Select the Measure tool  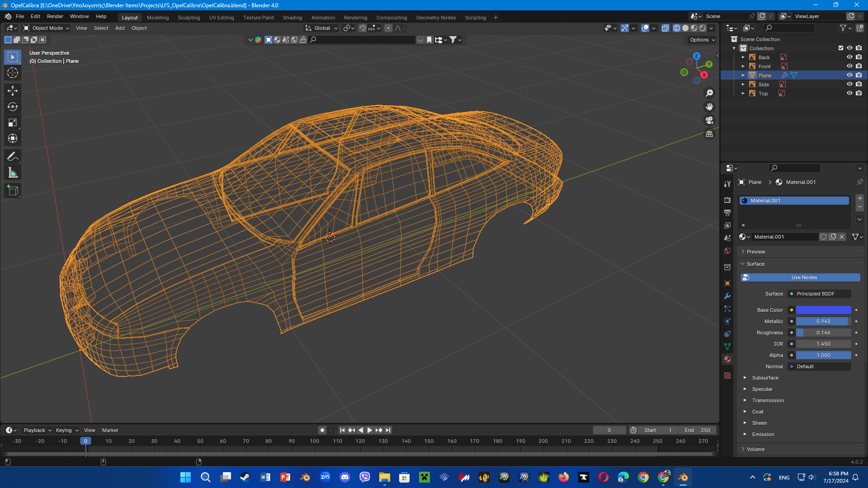coord(13,173)
